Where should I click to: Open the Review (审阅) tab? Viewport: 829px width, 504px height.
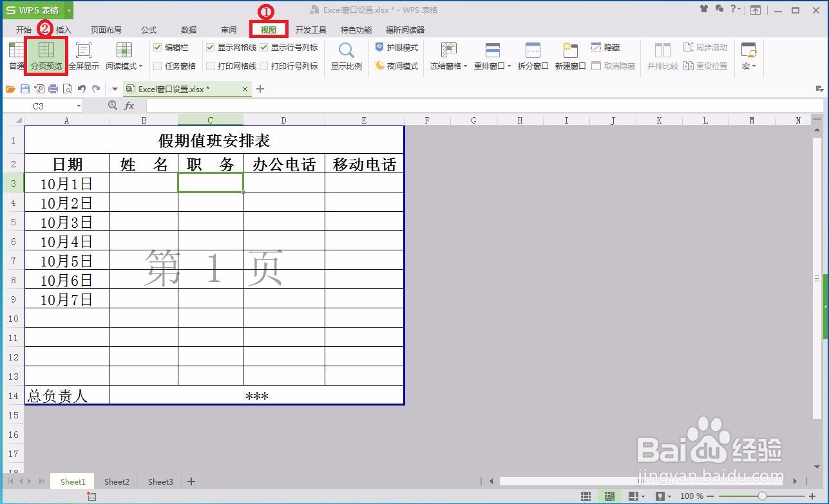229,30
